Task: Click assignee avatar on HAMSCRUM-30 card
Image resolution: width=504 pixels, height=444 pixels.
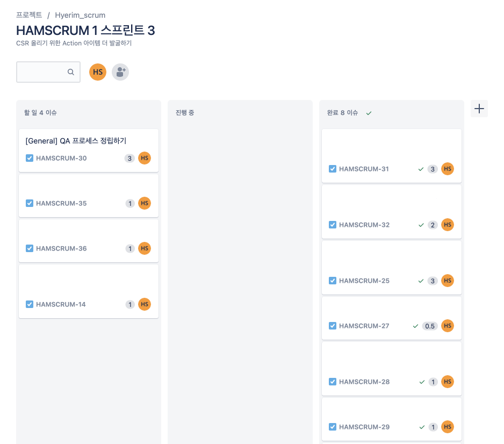Action: 145,158
